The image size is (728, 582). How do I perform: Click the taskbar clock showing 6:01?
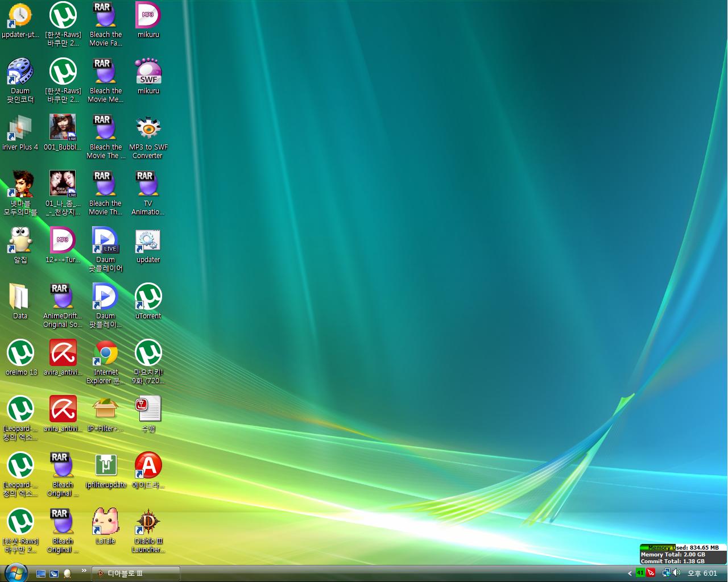(702, 573)
